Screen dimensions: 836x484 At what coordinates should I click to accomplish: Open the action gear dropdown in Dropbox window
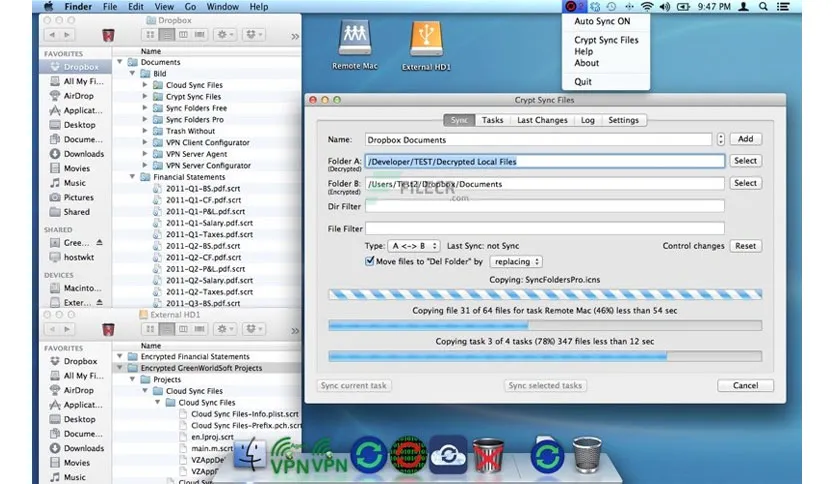click(224, 35)
